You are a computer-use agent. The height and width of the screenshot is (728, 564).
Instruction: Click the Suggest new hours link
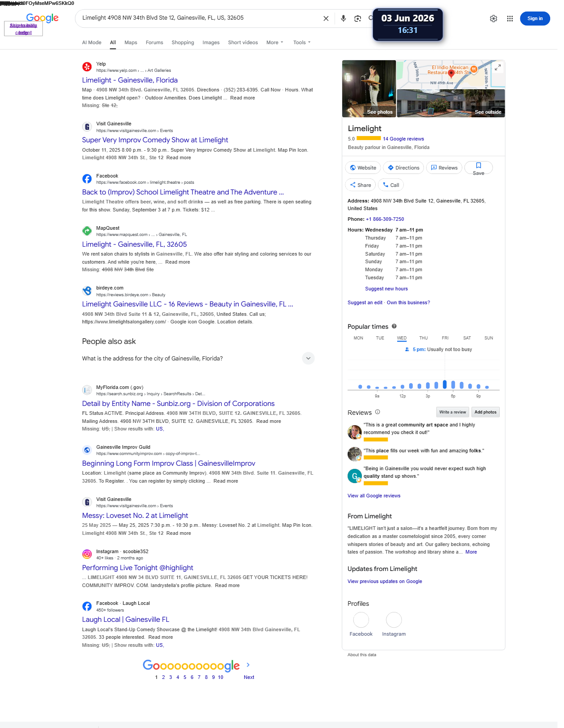click(x=386, y=289)
